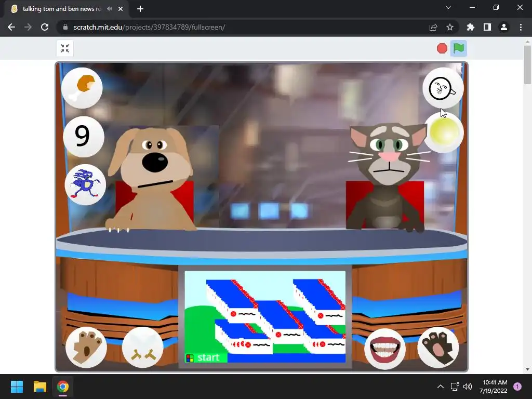The height and width of the screenshot is (399, 532).
Task: Click the dark cat paw button
Action: pyautogui.click(x=438, y=347)
